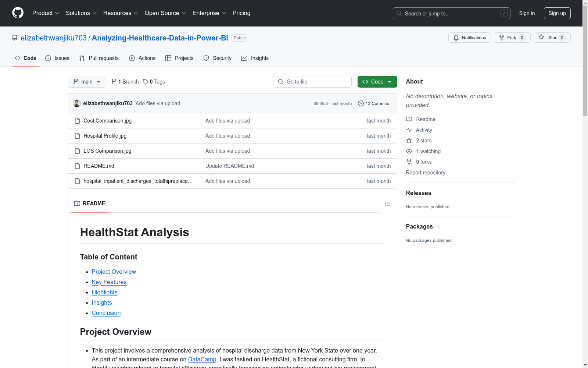Screen dimensions: 588x368
Task: Open elizabethwanjiku703 owner profile link
Action: [x=54, y=38]
